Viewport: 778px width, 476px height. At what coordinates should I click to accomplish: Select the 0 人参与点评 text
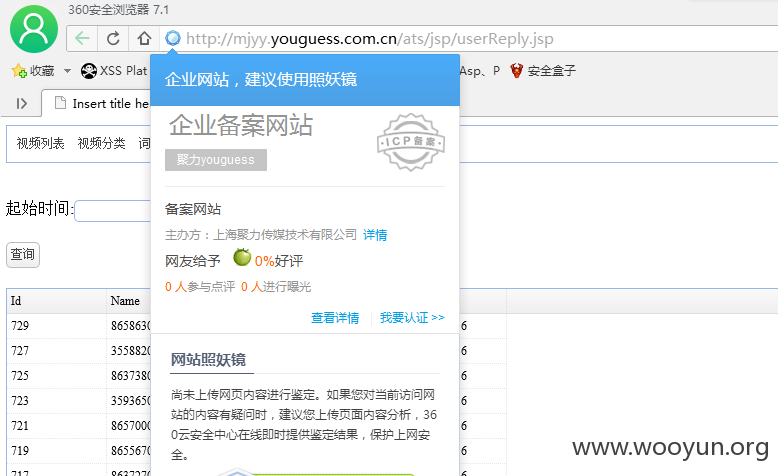coord(200,287)
